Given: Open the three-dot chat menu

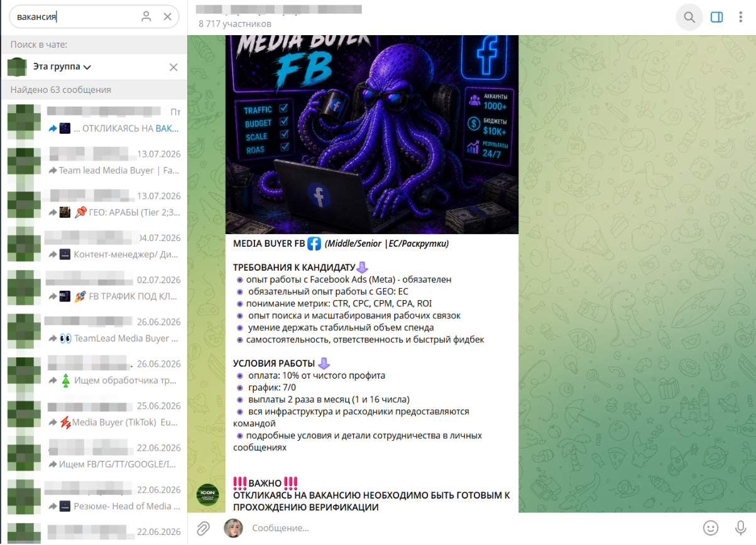Looking at the screenshot, I should coord(740,17).
